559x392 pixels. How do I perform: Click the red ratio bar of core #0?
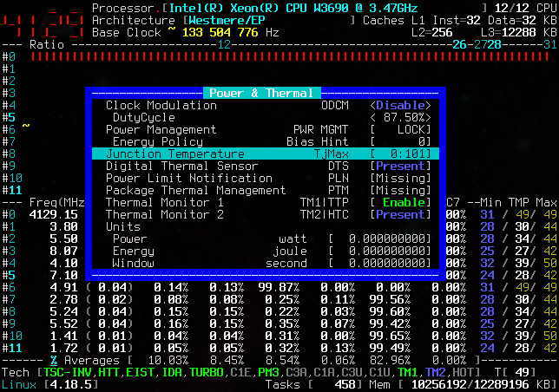pos(290,56)
